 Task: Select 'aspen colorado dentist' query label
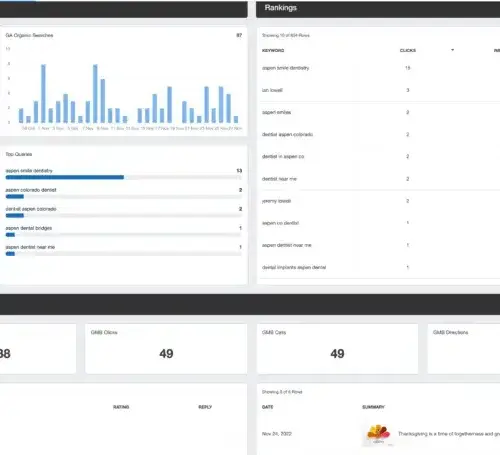click(31, 190)
